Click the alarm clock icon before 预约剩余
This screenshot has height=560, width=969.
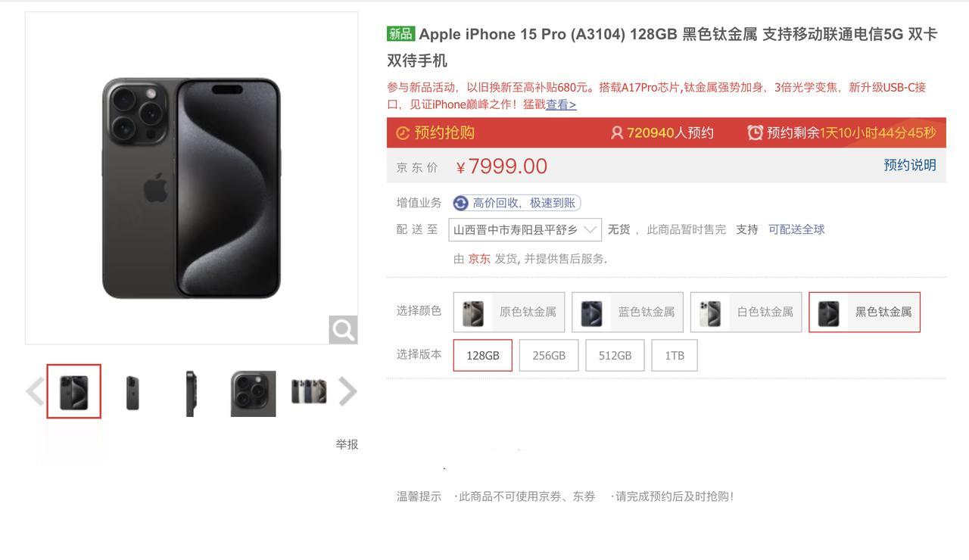[755, 132]
